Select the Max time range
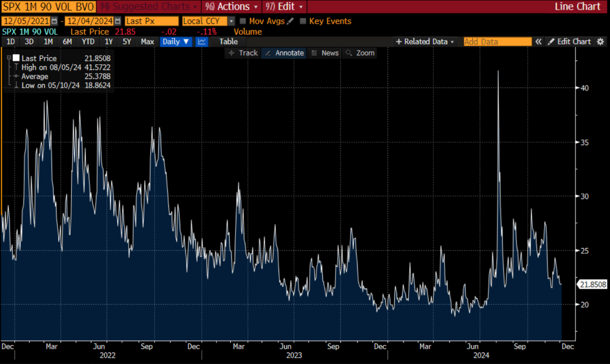The height and width of the screenshot is (364, 610). (x=147, y=42)
